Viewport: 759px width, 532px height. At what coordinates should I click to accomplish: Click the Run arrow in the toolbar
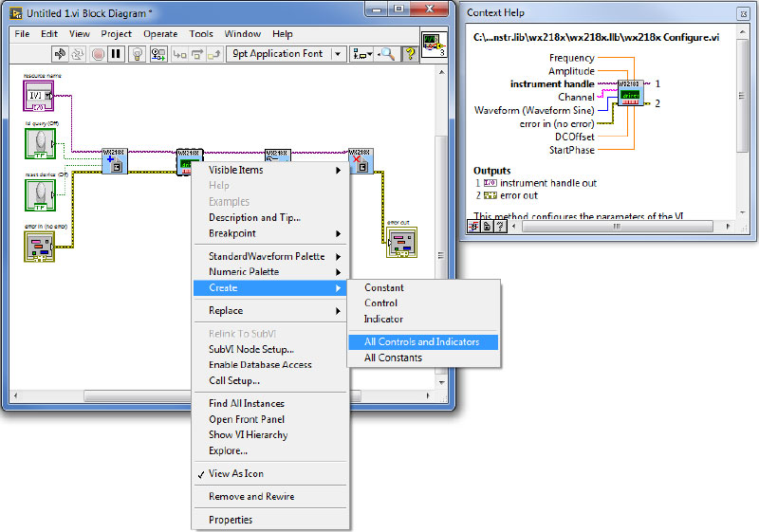pyautogui.click(x=60, y=54)
